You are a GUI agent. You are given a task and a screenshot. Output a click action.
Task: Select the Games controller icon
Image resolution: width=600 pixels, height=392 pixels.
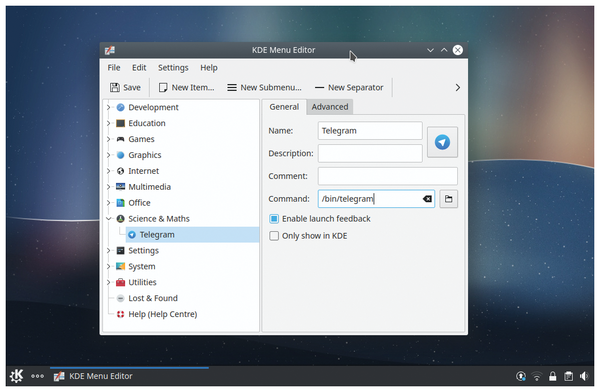tap(121, 139)
